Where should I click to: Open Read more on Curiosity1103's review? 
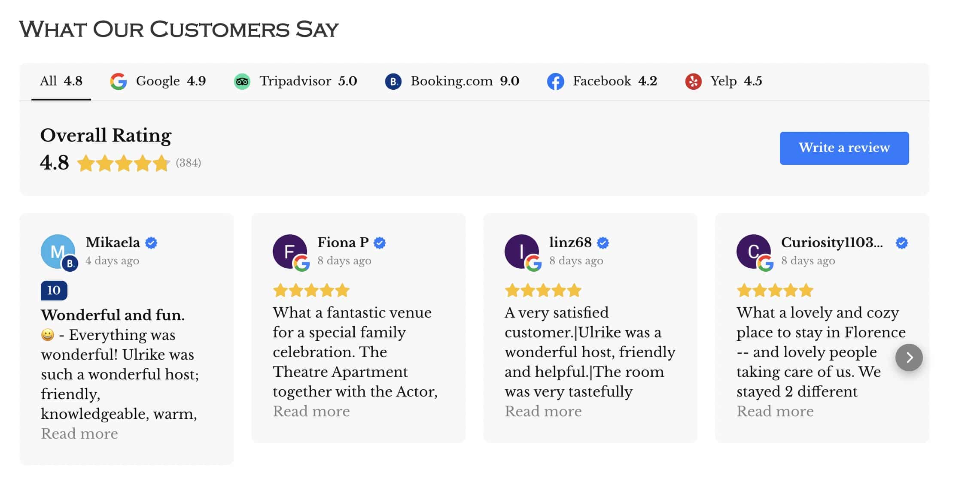pos(775,411)
